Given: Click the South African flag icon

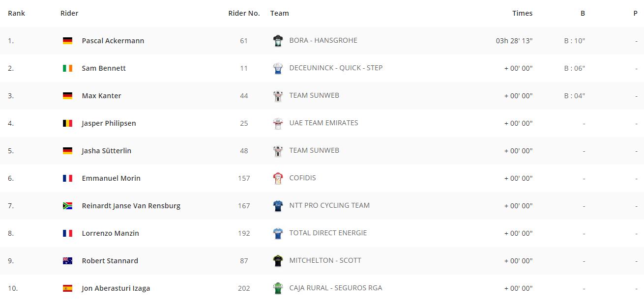Looking at the screenshot, I should coord(67,206).
